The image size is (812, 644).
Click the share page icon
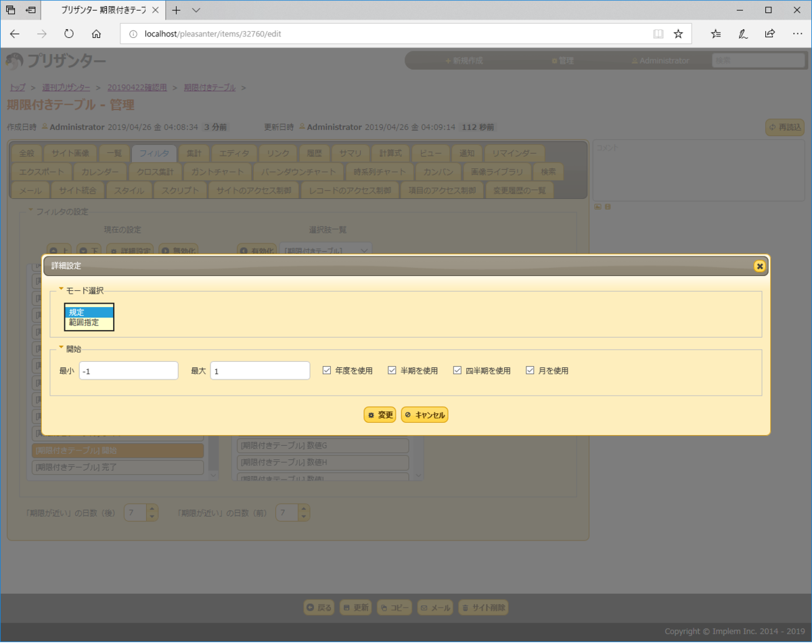click(x=770, y=34)
